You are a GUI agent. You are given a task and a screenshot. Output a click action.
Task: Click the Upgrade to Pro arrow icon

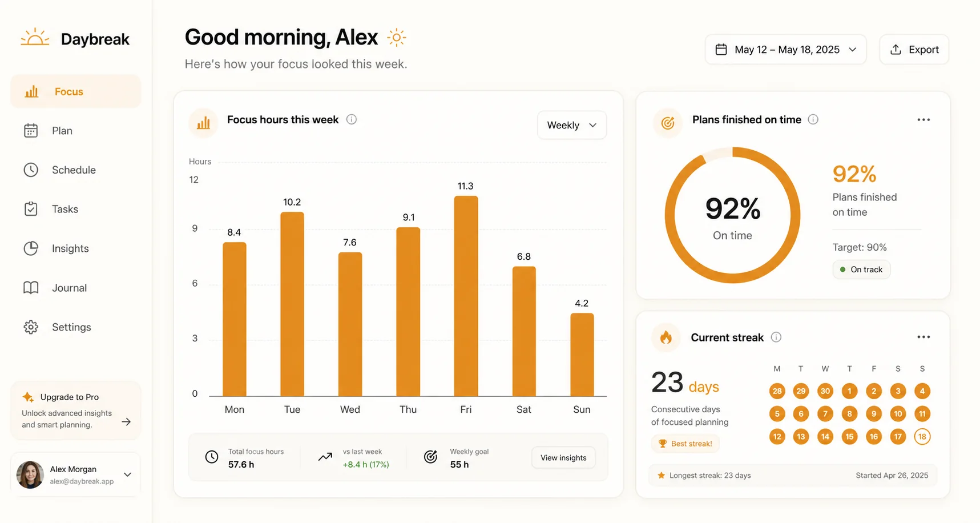click(x=127, y=422)
